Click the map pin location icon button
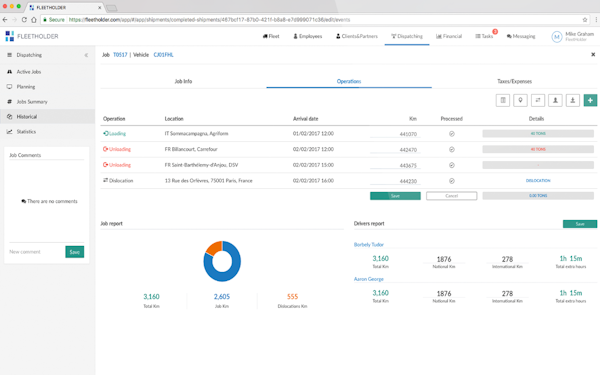 tap(520, 100)
